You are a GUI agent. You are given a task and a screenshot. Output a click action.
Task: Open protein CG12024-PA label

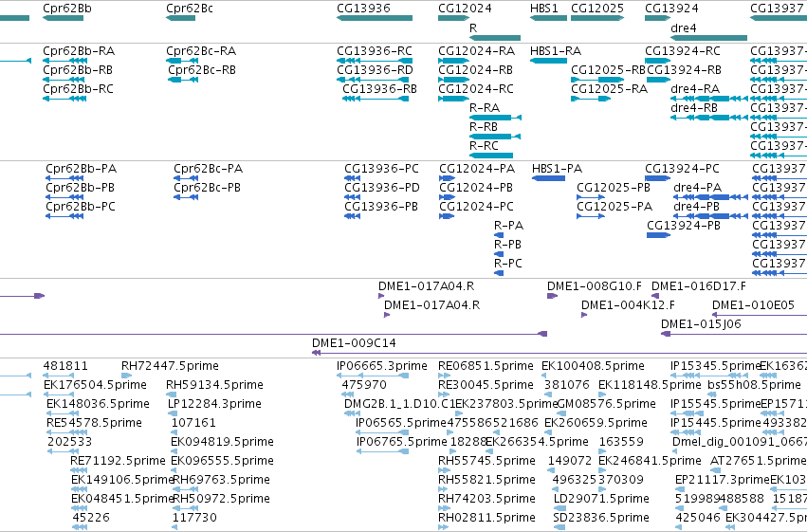click(477, 169)
